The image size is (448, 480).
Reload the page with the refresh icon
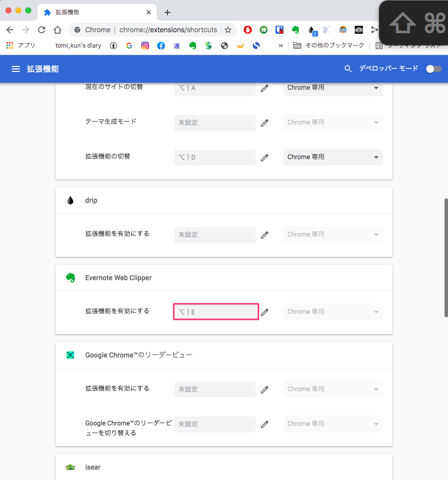[x=42, y=30]
